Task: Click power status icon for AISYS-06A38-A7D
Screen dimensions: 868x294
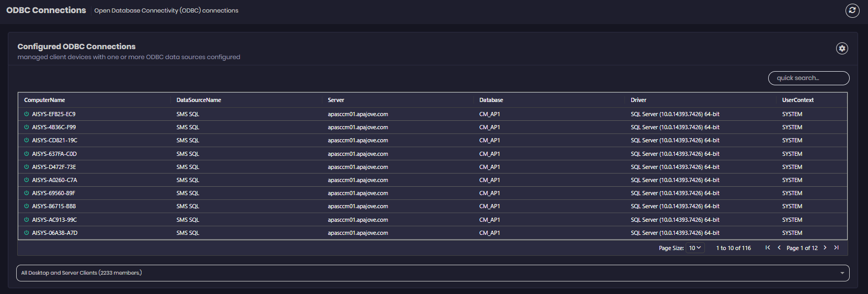Action: (x=27, y=233)
